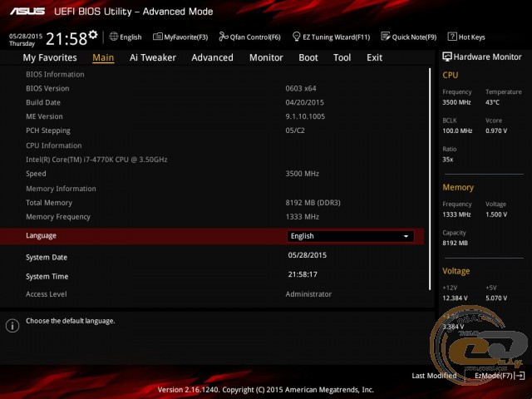Click the Vcore reading 0.970 V
This screenshot has height=399, width=532.
pos(496,131)
